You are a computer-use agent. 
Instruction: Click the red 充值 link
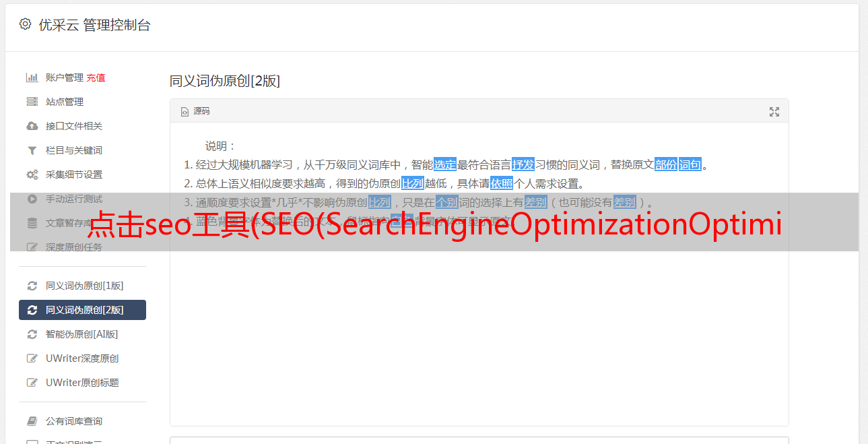(96, 77)
